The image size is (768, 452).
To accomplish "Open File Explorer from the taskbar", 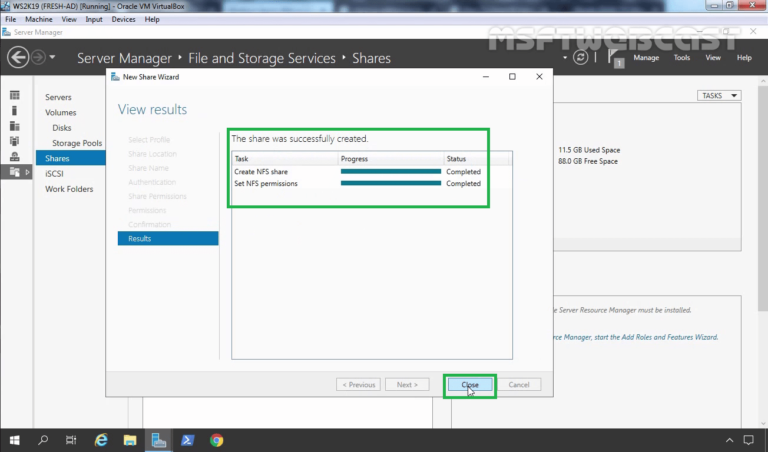I will [130, 440].
